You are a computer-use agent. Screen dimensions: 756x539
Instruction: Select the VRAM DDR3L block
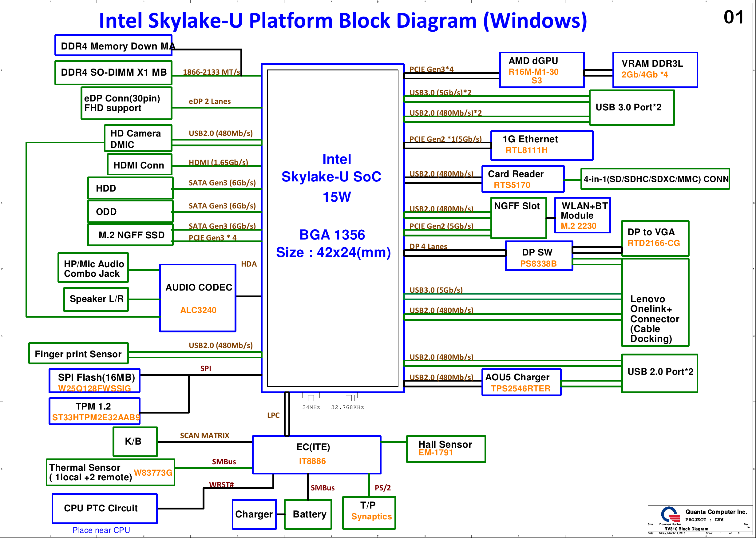pos(655,70)
